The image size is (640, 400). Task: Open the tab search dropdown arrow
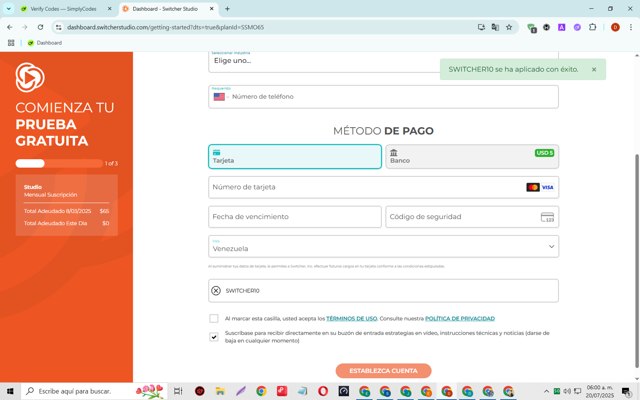9,9
